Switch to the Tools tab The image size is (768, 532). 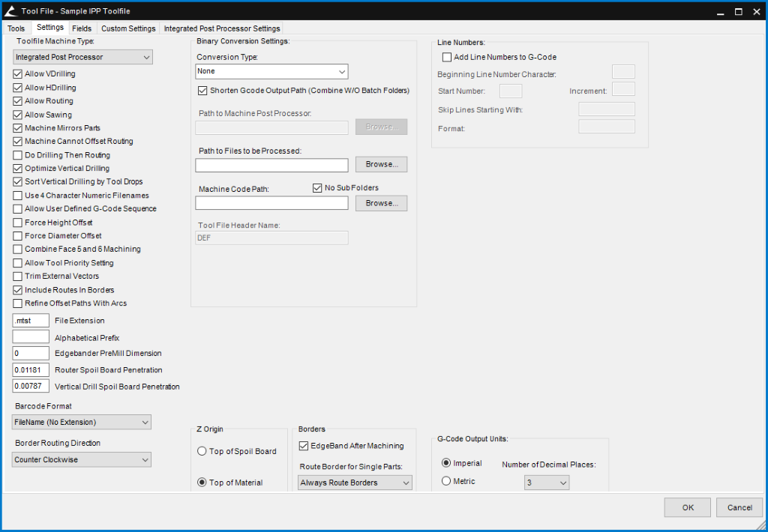(16, 28)
